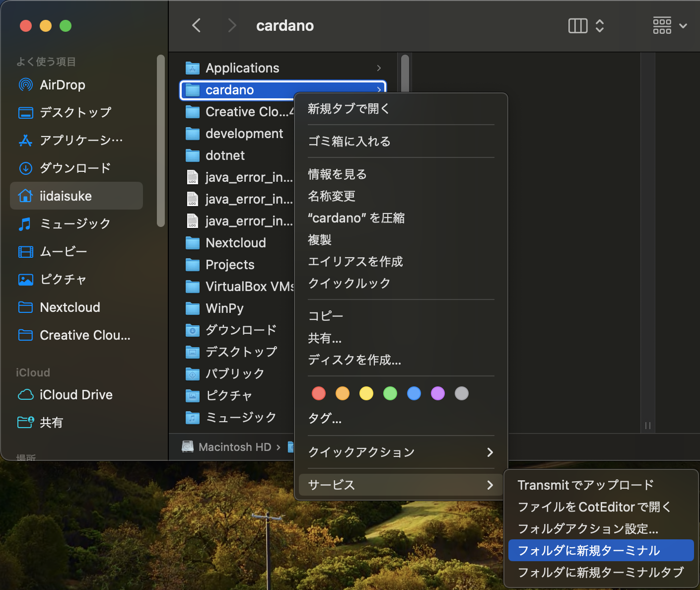Click the ダウンロード folder icon in file list

pyautogui.click(x=193, y=330)
